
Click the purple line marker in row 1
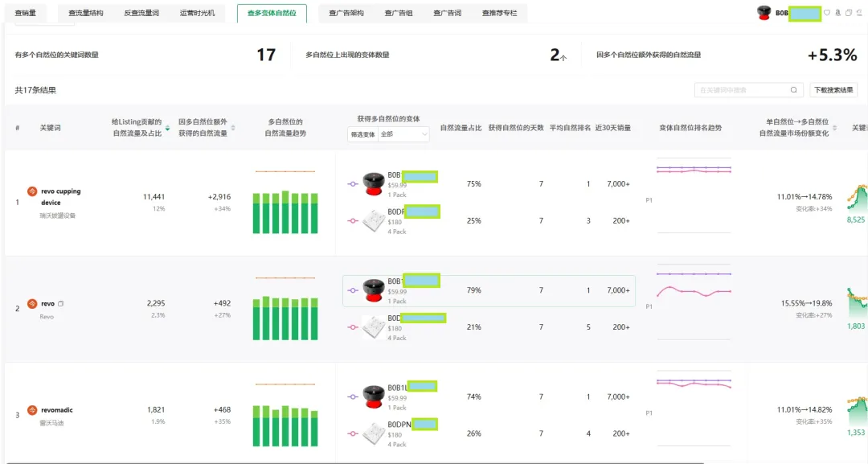coord(353,184)
